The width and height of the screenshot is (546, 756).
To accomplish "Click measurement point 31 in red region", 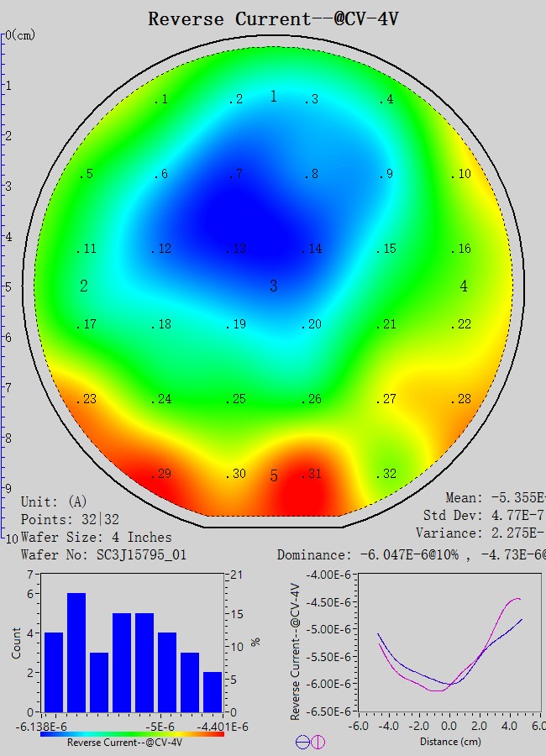I will pyautogui.click(x=312, y=474).
